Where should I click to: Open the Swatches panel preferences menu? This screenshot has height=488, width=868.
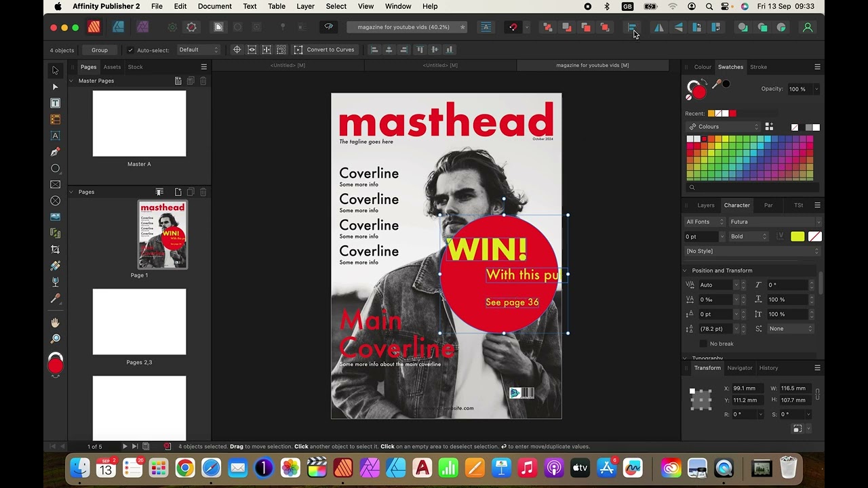[x=817, y=67]
